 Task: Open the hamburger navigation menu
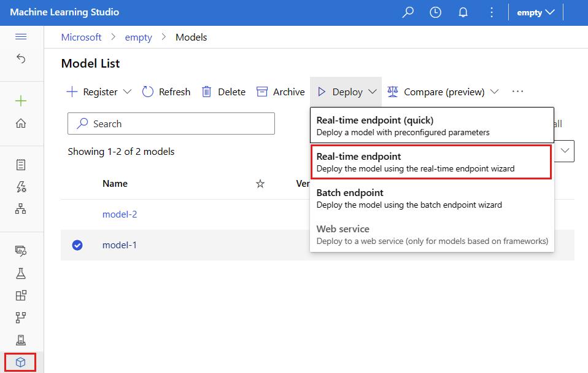pos(21,36)
